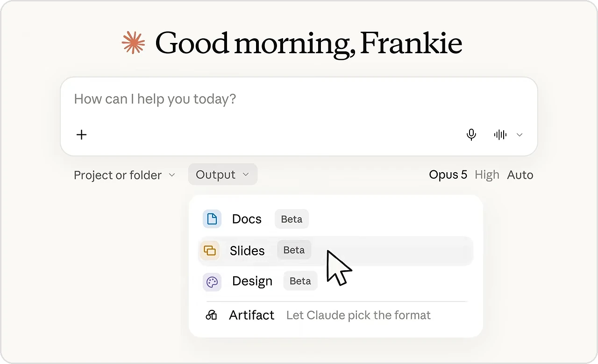This screenshot has width=598, height=364.
Task: Click the Claude starburst logo
Action: tap(134, 43)
